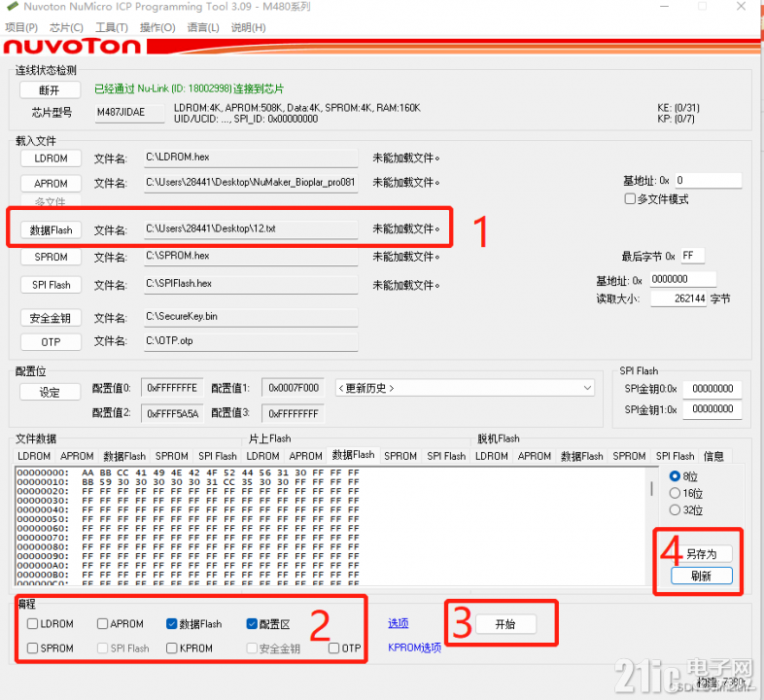Switch to 文件数据 LDROM tab
The height and width of the screenshot is (700, 764).
coord(34,456)
